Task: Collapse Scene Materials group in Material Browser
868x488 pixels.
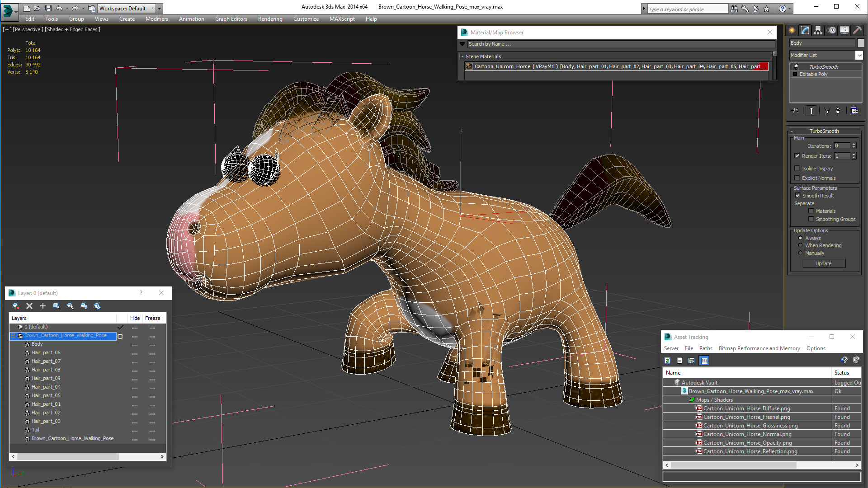Action: (x=462, y=56)
